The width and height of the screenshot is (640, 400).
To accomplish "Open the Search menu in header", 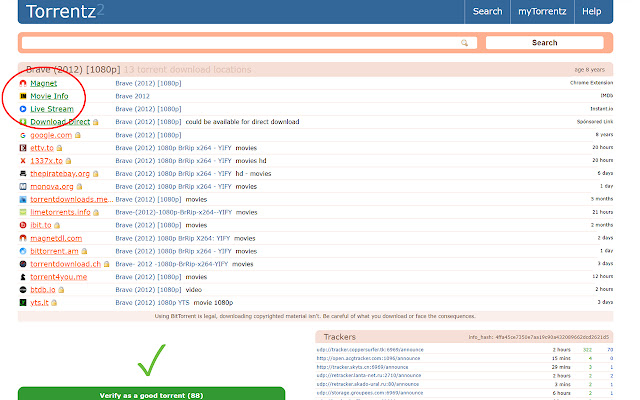I will (487, 11).
